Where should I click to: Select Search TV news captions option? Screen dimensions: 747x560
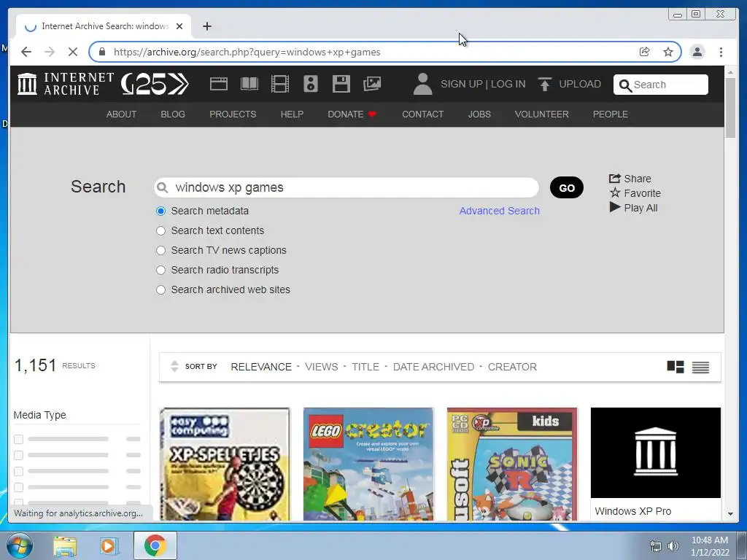click(x=160, y=251)
